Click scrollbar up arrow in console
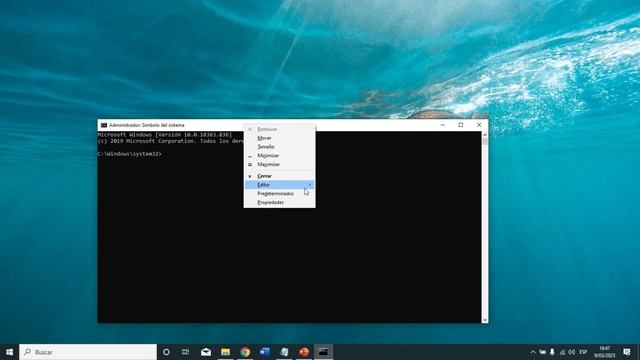Image resolution: width=640 pixels, height=360 pixels. click(x=485, y=134)
